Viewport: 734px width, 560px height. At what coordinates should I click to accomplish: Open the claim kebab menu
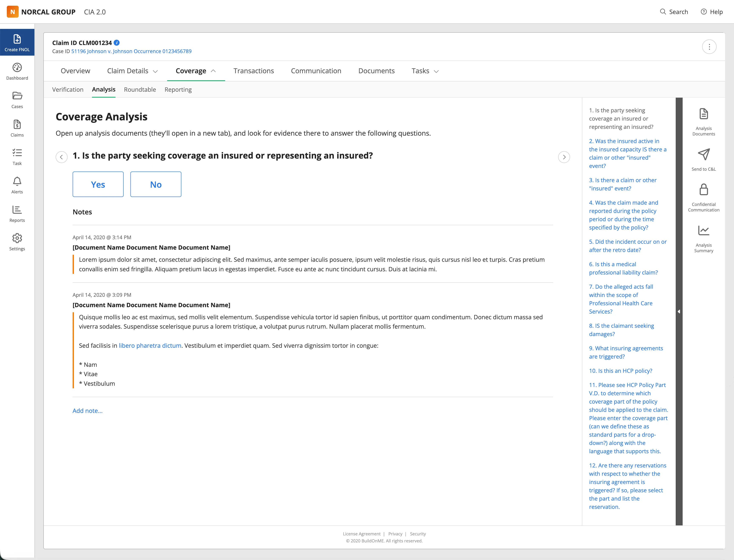[709, 47]
